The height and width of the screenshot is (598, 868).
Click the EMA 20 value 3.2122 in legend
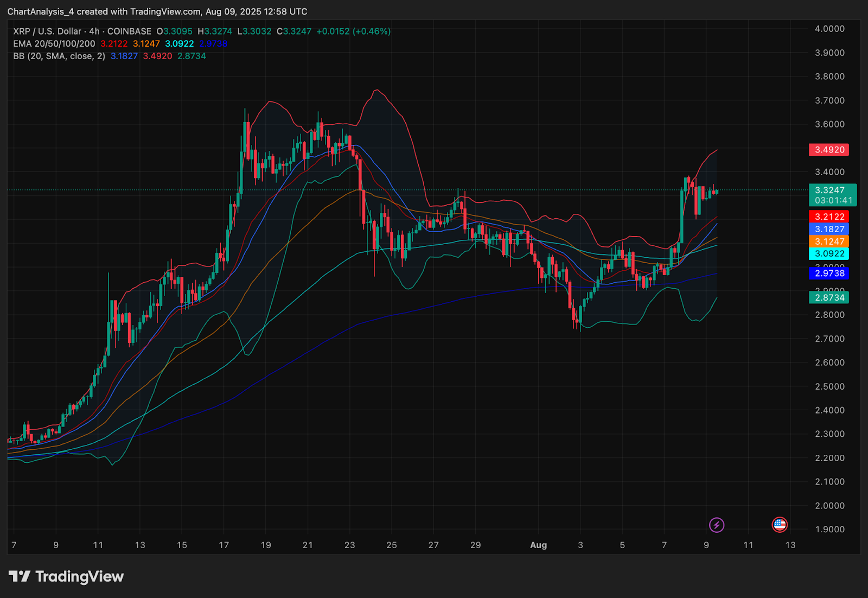point(114,44)
